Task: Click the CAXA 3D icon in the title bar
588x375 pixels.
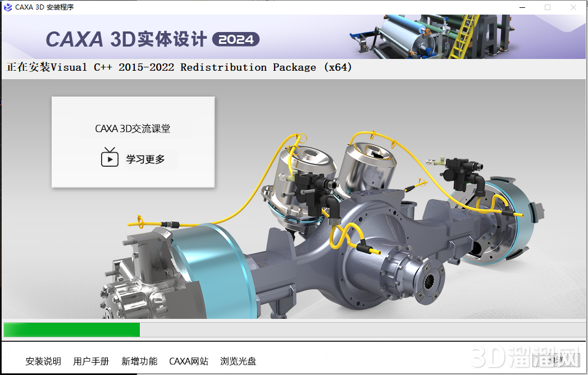Action: click(7, 7)
